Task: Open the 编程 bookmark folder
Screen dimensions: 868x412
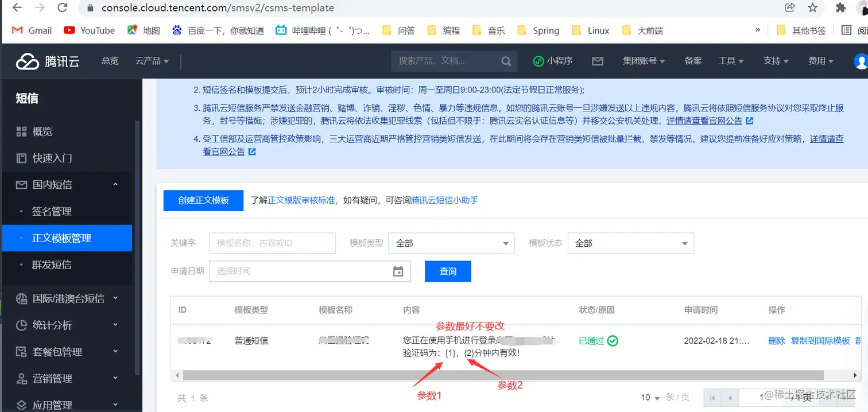Action: [x=444, y=30]
